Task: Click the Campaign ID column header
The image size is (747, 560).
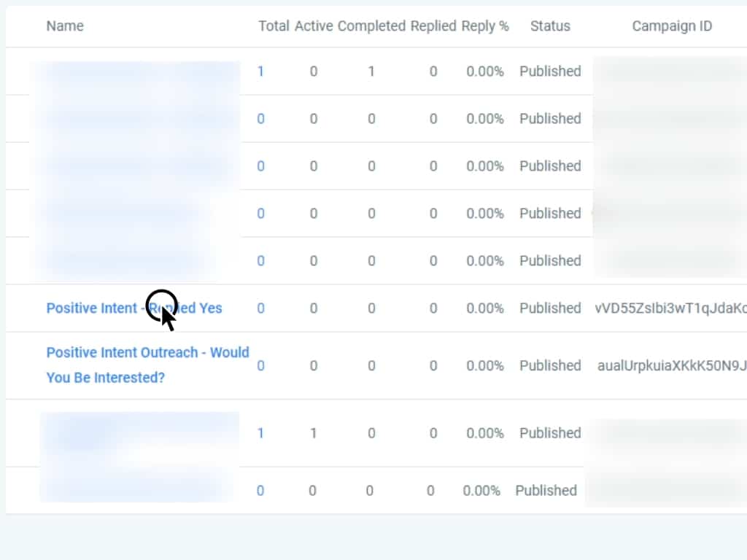Action: (x=672, y=26)
